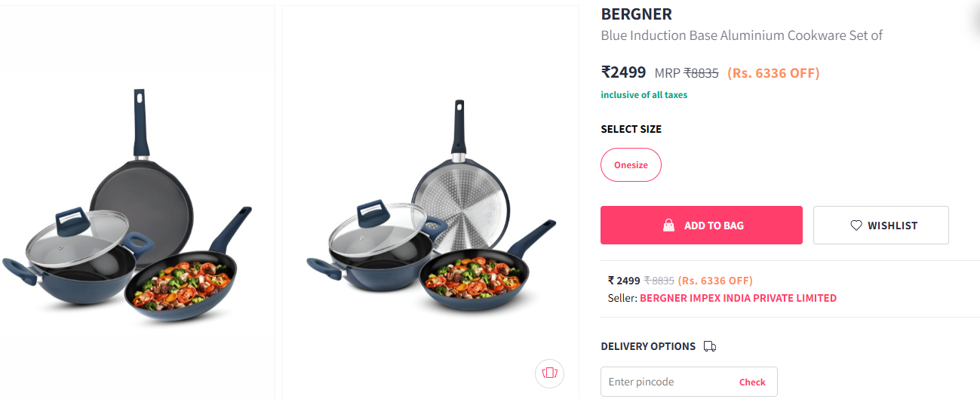Select the Onesize size option
The height and width of the screenshot is (399, 980).
631,165
